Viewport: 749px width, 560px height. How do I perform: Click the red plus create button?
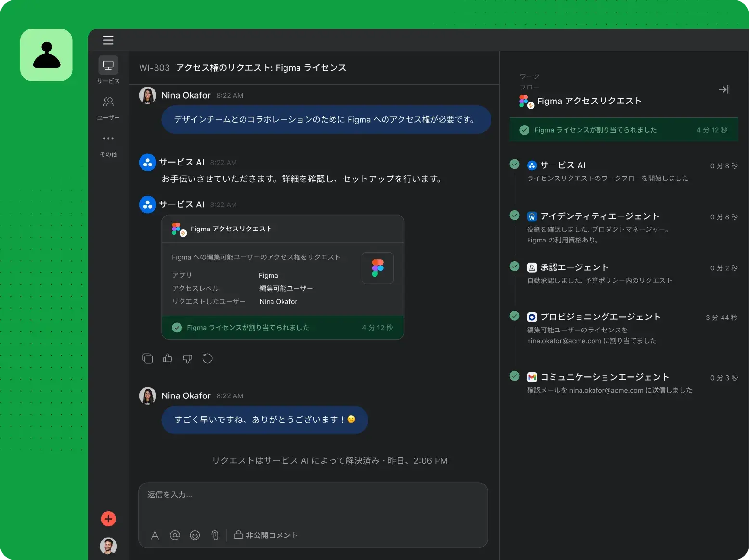[x=108, y=519]
